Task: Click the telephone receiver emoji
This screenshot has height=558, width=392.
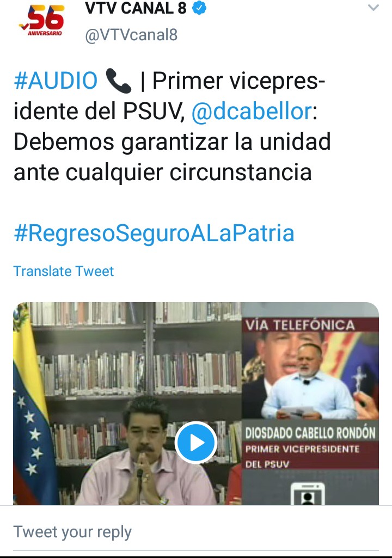Action: (x=119, y=81)
